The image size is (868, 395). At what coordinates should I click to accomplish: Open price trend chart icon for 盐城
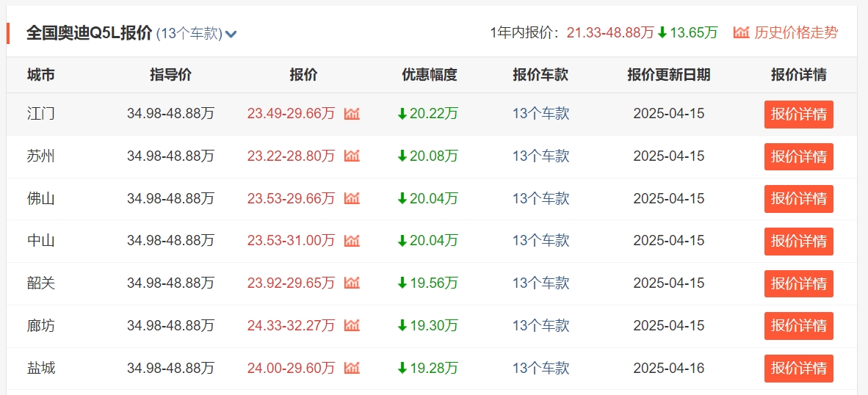[352, 368]
